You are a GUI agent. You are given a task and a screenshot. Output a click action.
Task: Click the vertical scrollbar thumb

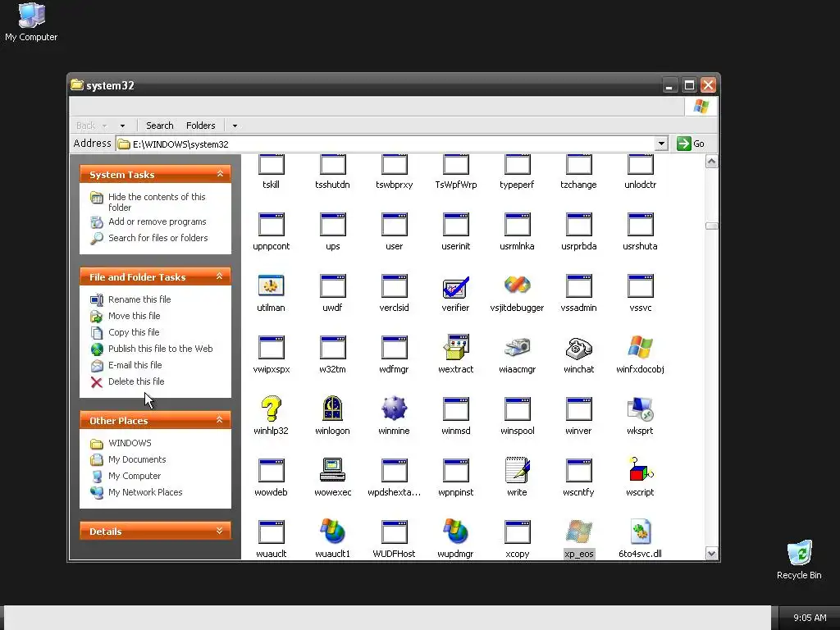tap(711, 226)
